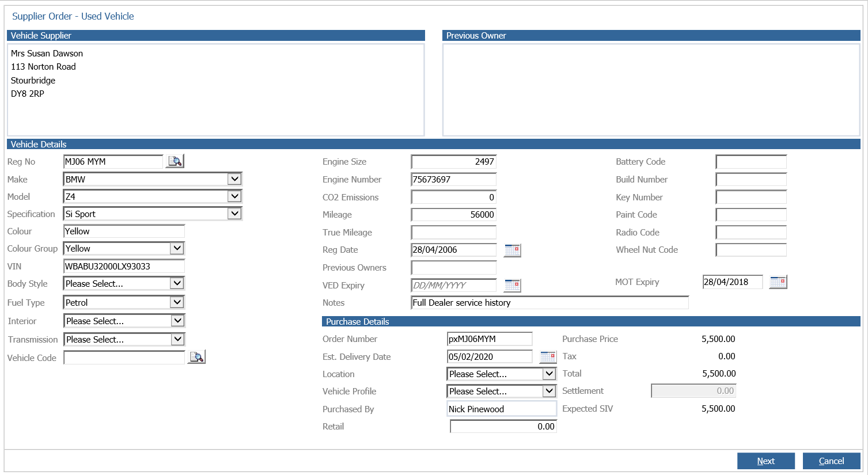The height and width of the screenshot is (475, 868).
Task: Click the Order Number input field
Action: 489,339
